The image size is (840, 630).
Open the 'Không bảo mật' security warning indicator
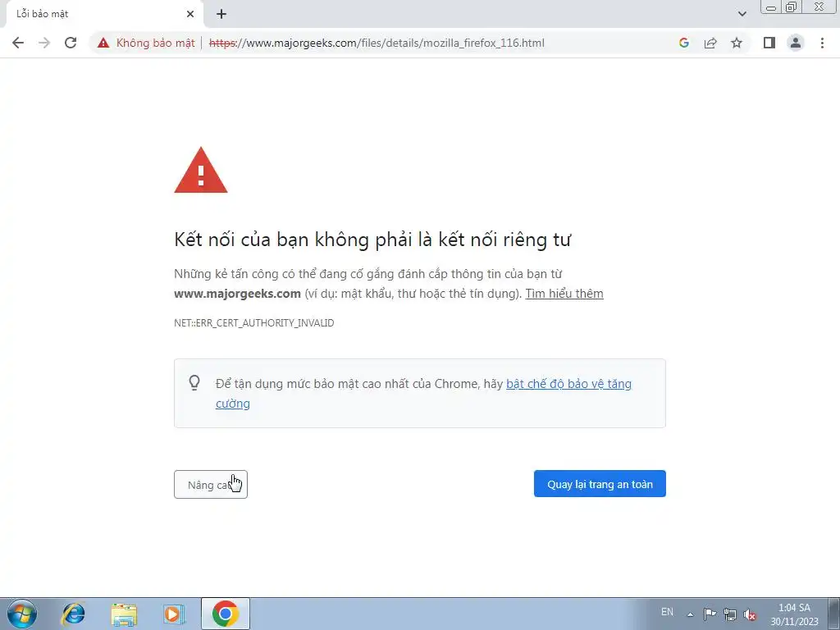point(146,43)
